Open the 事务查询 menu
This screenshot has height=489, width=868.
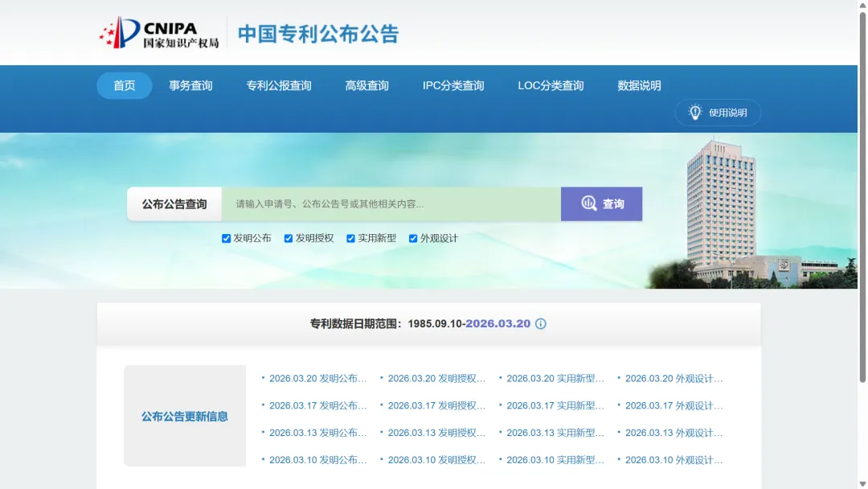[x=190, y=85]
